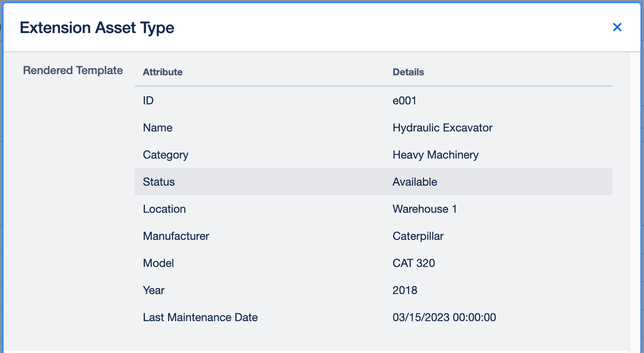This screenshot has height=353, width=644.
Task: Click the Status attribute label
Action: [158, 182]
